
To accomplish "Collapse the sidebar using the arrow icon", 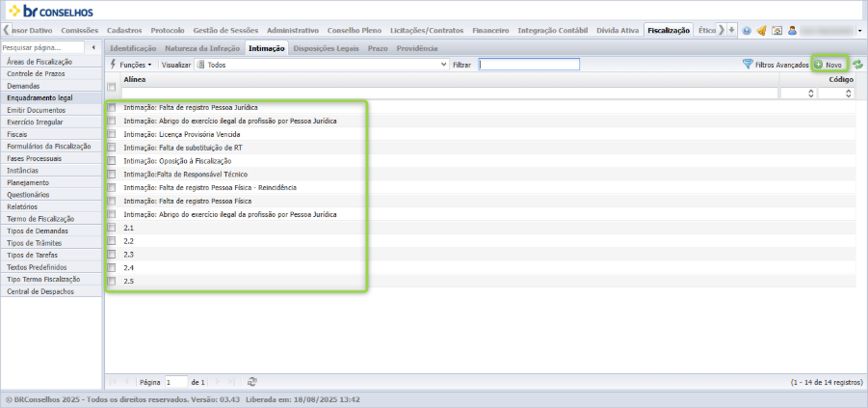I will [93, 47].
